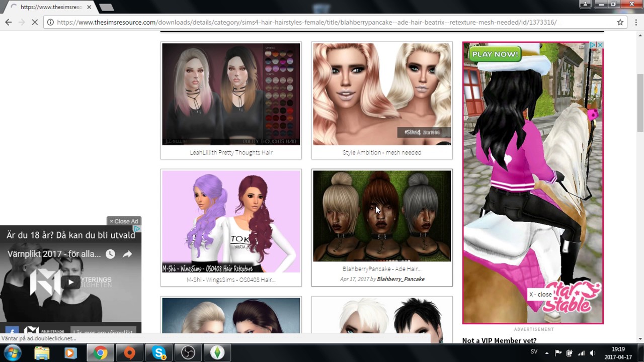This screenshot has width=644, height=362.
Task: Open the M-Shi WingsSims OS0408 Hair thumbnail
Action: coord(231,221)
